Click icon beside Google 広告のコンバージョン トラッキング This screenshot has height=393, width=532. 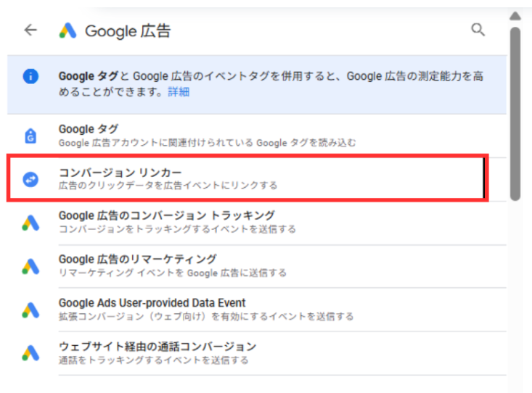pyautogui.click(x=30, y=223)
